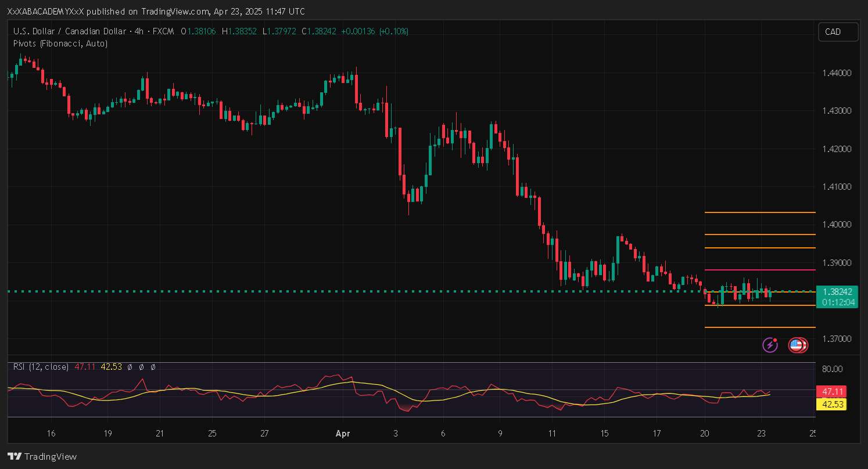Click the red RSI value tag 47.11
The height and width of the screenshot is (469, 868).
click(x=831, y=391)
